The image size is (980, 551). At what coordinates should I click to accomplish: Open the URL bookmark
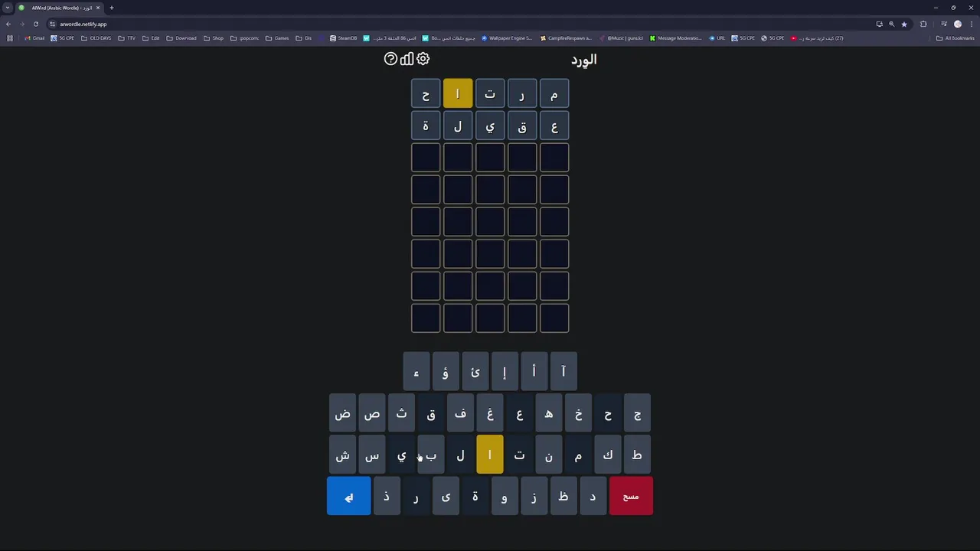click(717, 38)
